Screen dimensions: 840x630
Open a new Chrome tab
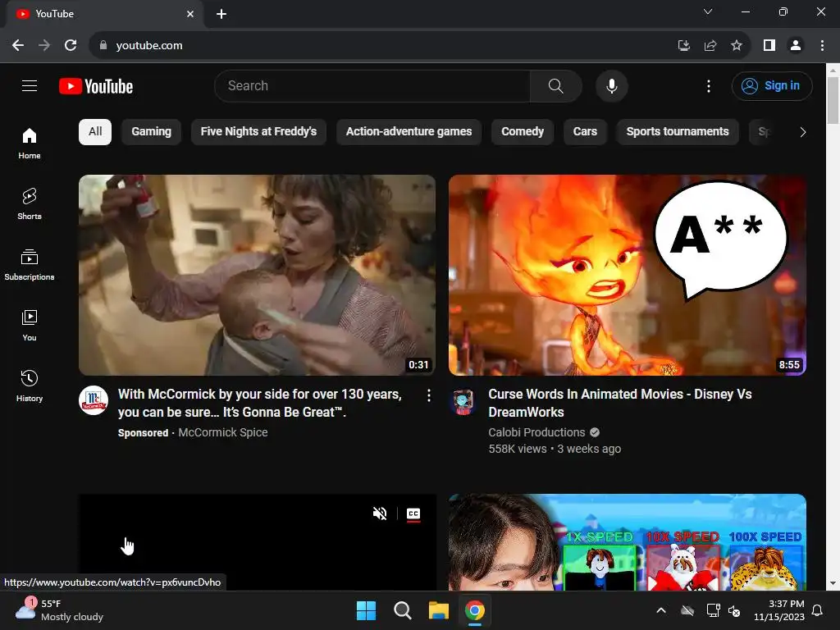[221, 14]
